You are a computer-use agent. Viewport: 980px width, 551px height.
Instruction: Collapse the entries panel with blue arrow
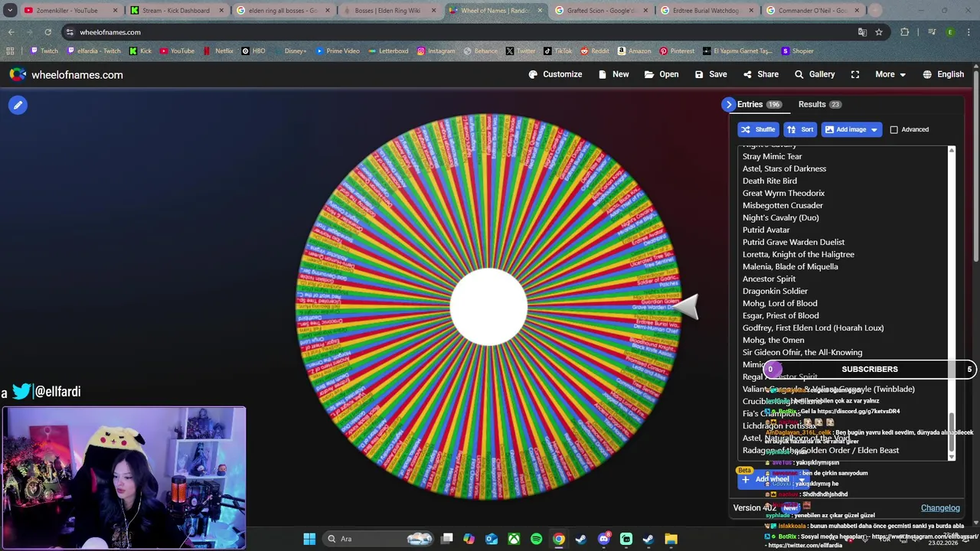click(728, 104)
